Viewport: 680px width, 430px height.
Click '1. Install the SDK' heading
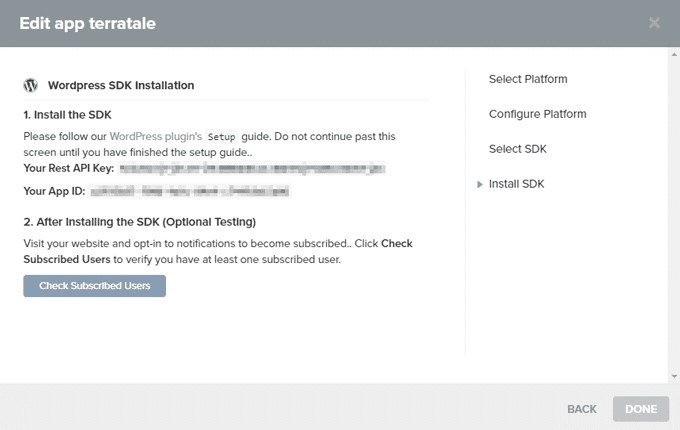pyautogui.click(x=67, y=115)
